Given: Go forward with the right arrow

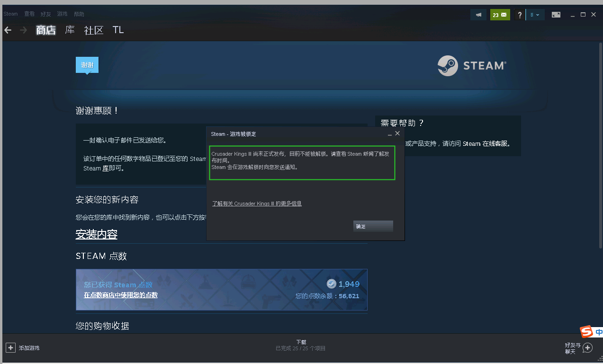Looking at the screenshot, I should coord(23,30).
